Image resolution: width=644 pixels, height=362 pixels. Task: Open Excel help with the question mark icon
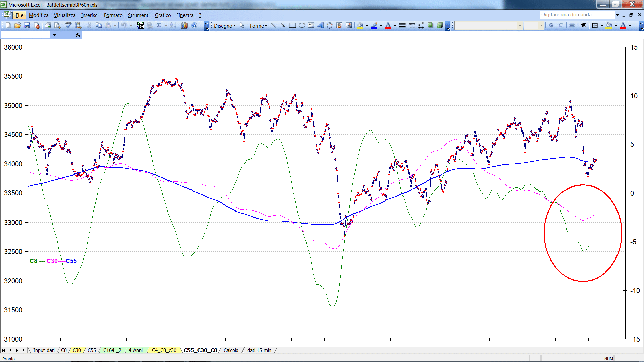pos(194,25)
